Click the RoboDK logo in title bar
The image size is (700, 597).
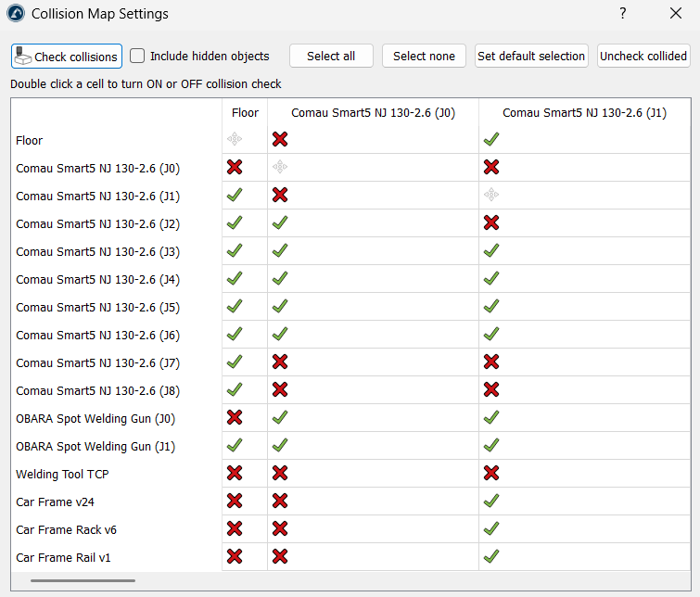pyautogui.click(x=16, y=13)
